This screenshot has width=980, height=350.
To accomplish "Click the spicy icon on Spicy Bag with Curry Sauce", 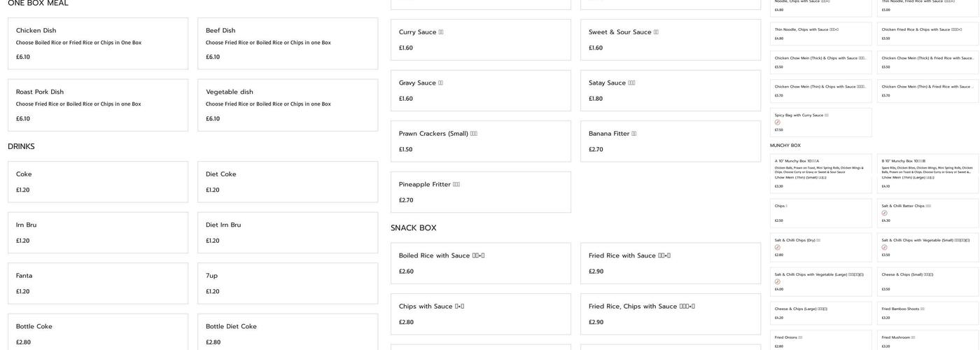I will point(777,122).
